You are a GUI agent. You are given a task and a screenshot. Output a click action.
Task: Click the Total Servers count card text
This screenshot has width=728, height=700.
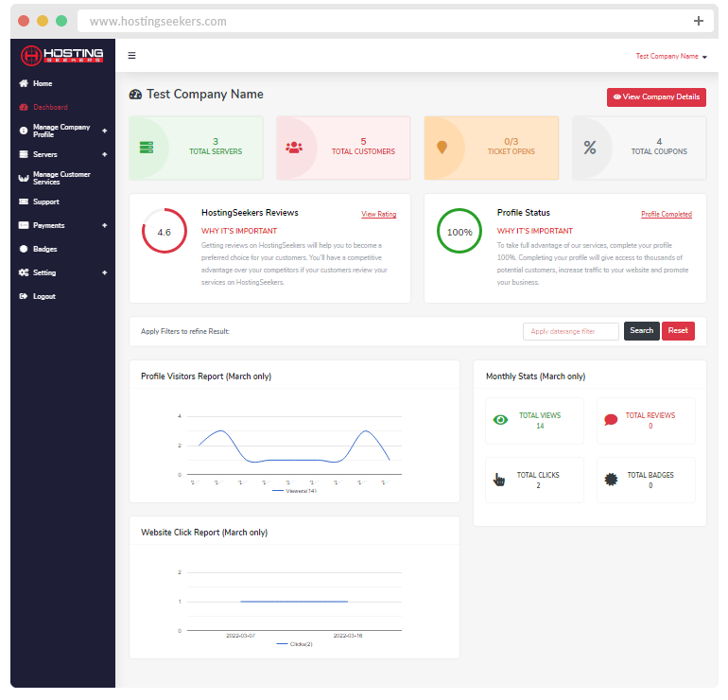click(x=216, y=147)
